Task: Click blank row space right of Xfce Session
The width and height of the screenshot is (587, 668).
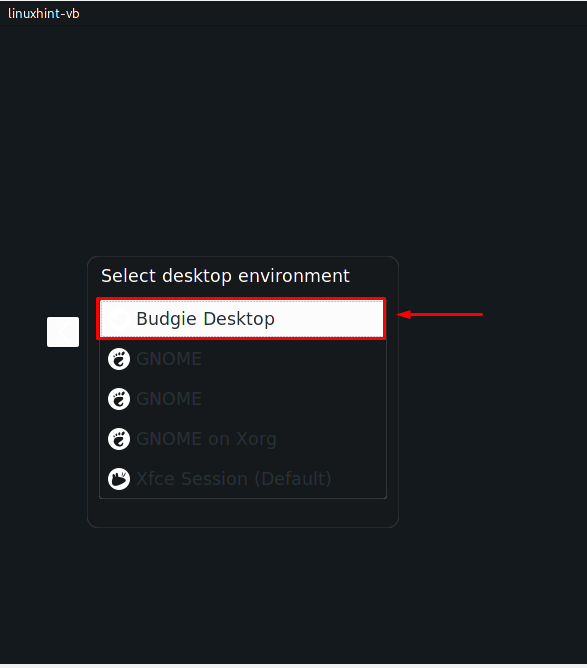Action: pos(358,479)
